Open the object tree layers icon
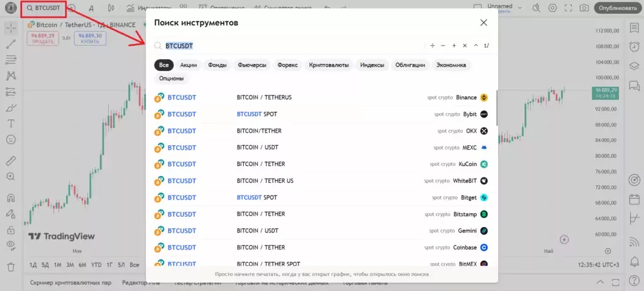Screen dimensions: 644x291 (634, 65)
